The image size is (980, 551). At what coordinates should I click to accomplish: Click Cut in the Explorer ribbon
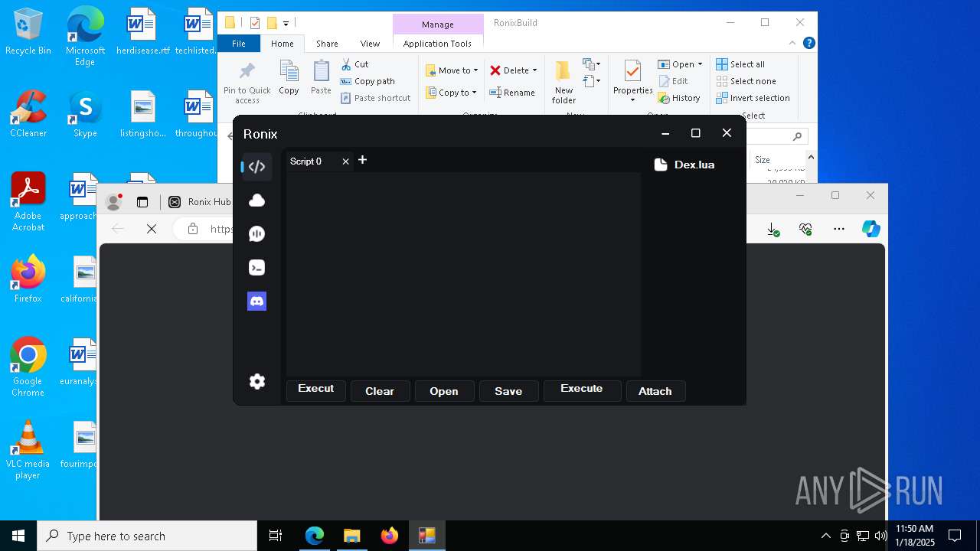[354, 64]
